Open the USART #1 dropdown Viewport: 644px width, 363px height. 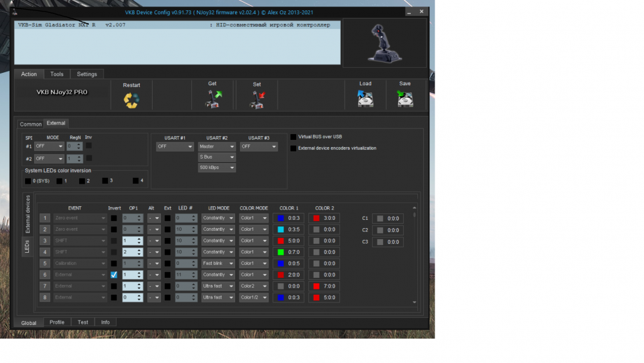(175, 147)
